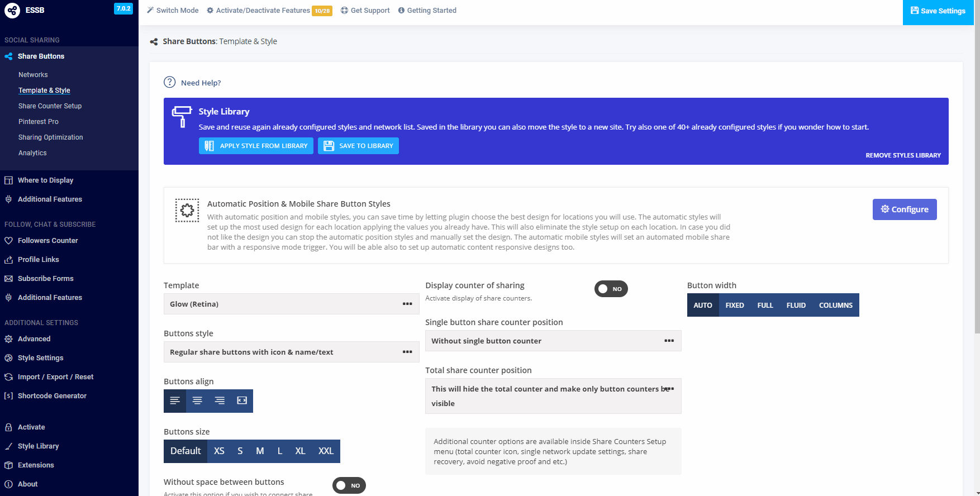The height and width of the screenshot is (496, 980).
Task: Open the Shortcode Generator sidebar item
Action: click(52, 396)
